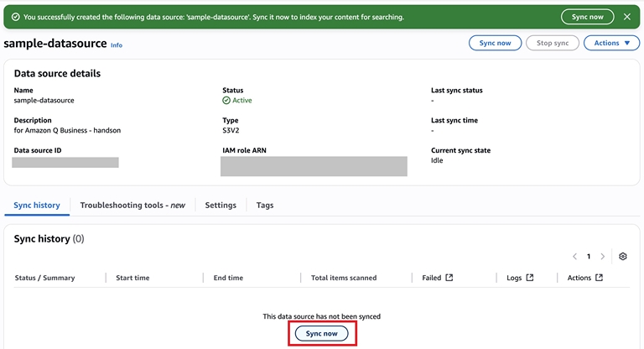Go to next page of sync history
Image resolution: width=644 pixels, height=349 pixels.
pyautogui.click(x=602, y=257)
